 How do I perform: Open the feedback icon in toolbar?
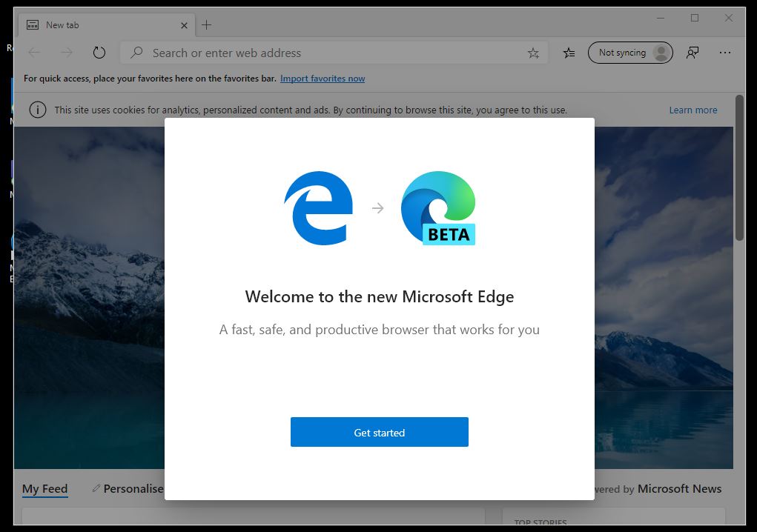pyautogui.click(x=692, y=53)
